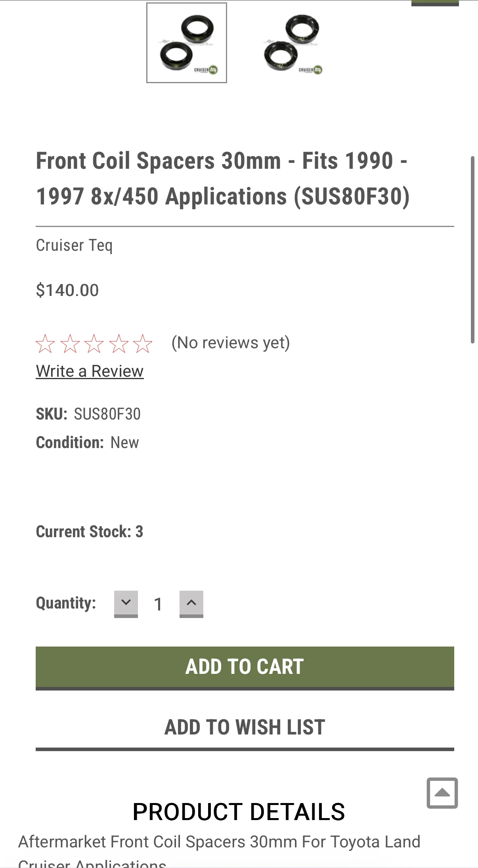Tap the back-to-top arrow icon

tap(442, 793)
